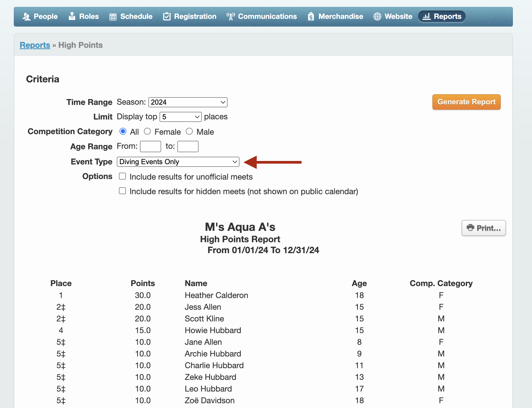Check include results for hidden meets

pos(122,191)
